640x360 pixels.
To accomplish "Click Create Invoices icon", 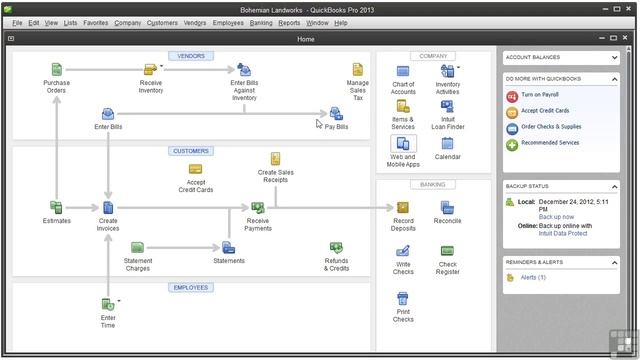I will (x=108, y=207).
